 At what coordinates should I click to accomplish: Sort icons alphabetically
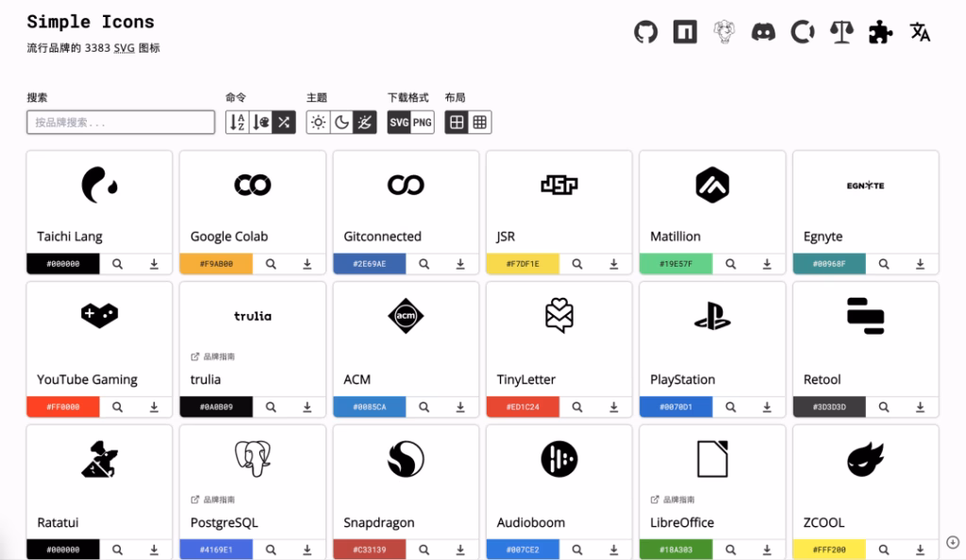pos(238,123)
